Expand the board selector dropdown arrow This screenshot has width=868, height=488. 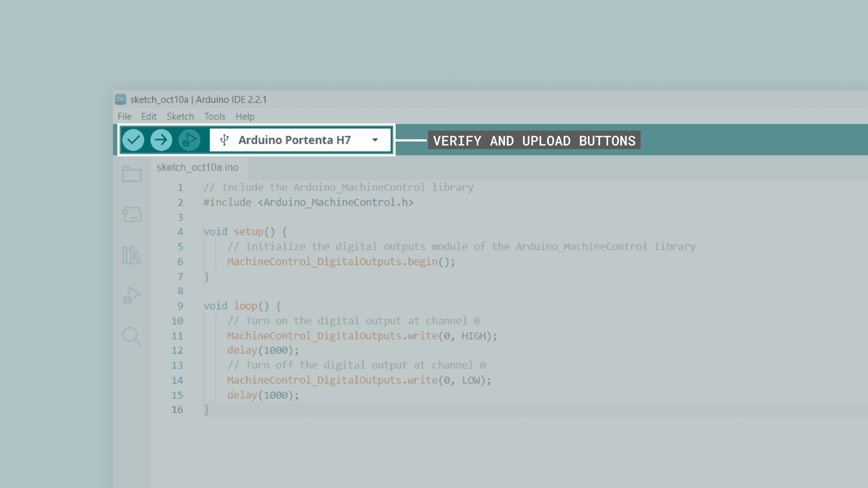[375, 140]
